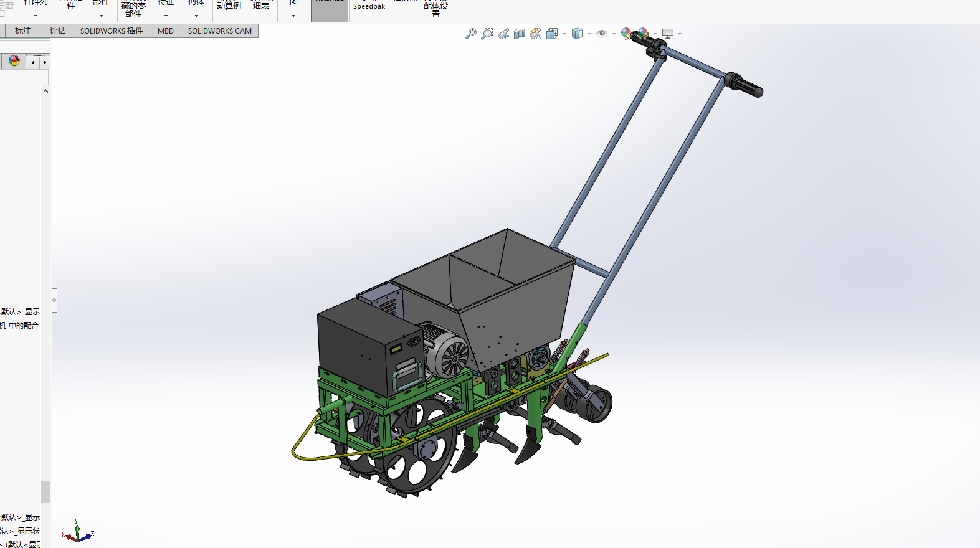The height and width of the screenshot is (548, 980).
Task: Click the Previous View icon
Action: pos(503,34)
